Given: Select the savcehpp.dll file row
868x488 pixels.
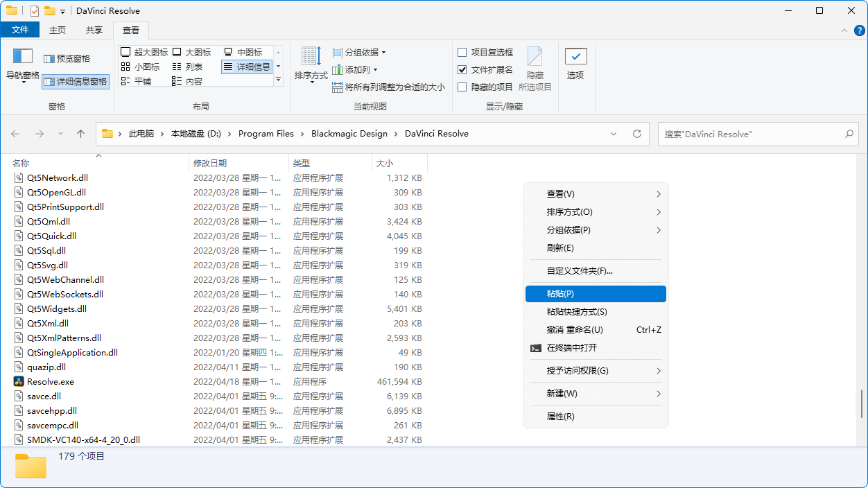Looking at the screenshot, I should (x=218, y=410).
